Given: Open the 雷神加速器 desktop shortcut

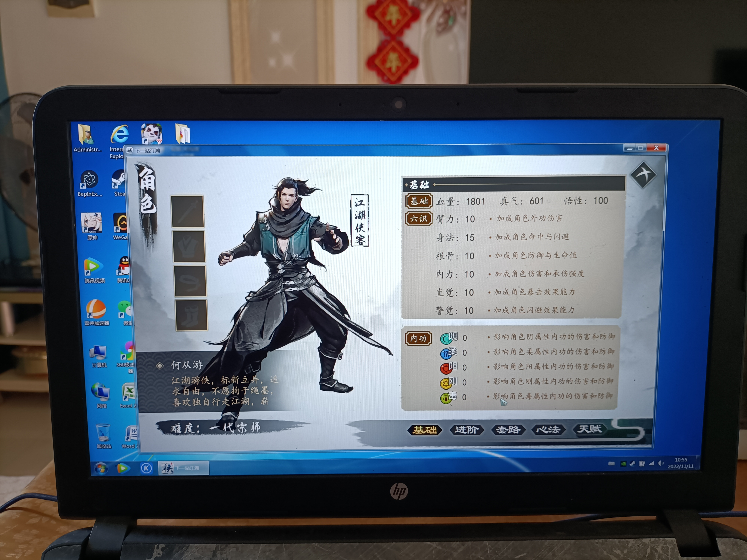Looking at the screenshot, I should pos(97,313).
